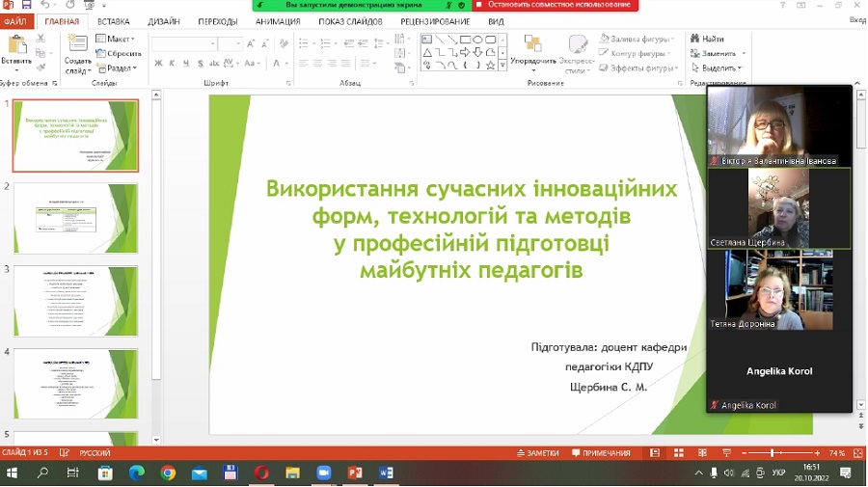Click the Reset (Сбросить) slide layout icon
This screenshot has height=487, width=868.
point(119,54)
